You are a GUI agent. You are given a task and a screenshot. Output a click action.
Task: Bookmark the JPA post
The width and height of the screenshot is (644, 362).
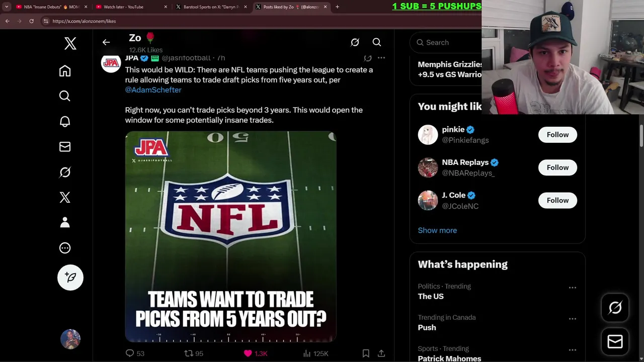(366, 353)
